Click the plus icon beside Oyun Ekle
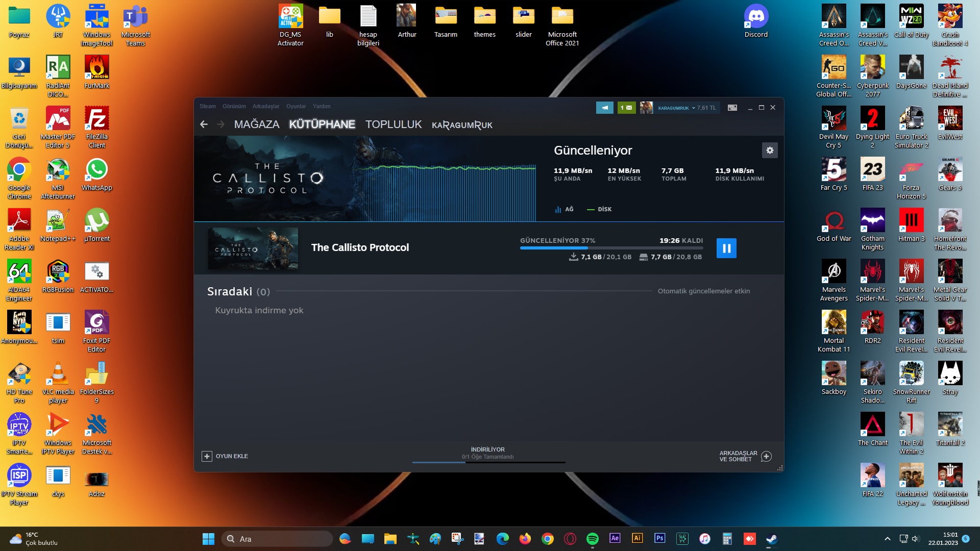Viewport: 980px width, 551px height. (x=207, y=456)
